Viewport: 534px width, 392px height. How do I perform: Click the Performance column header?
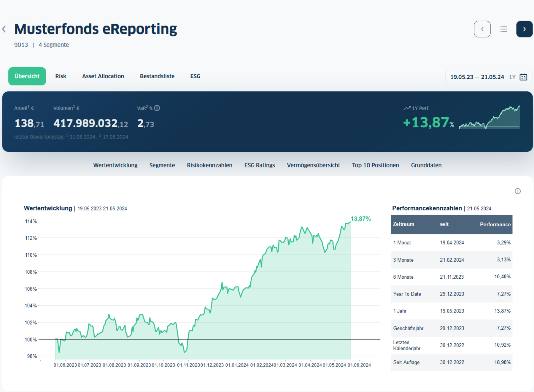tap(495, 224)
